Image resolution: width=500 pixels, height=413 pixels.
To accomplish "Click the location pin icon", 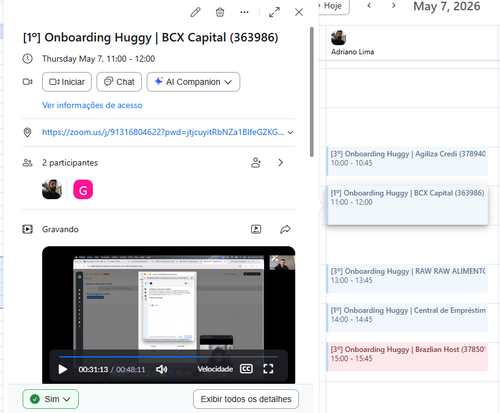I will pos(27,132).
